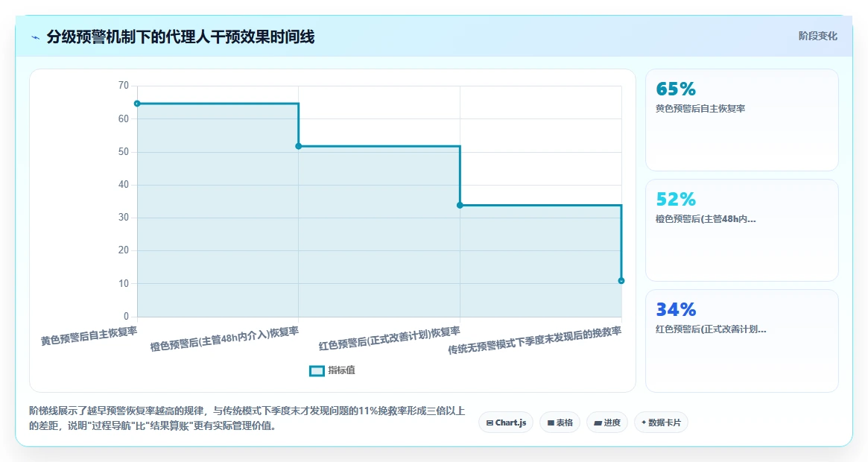The width and height of the screenshot is (868, 462).
Task: Click the x-axis label 黄色预警后自主恢复率
Action: click(89, 336)
